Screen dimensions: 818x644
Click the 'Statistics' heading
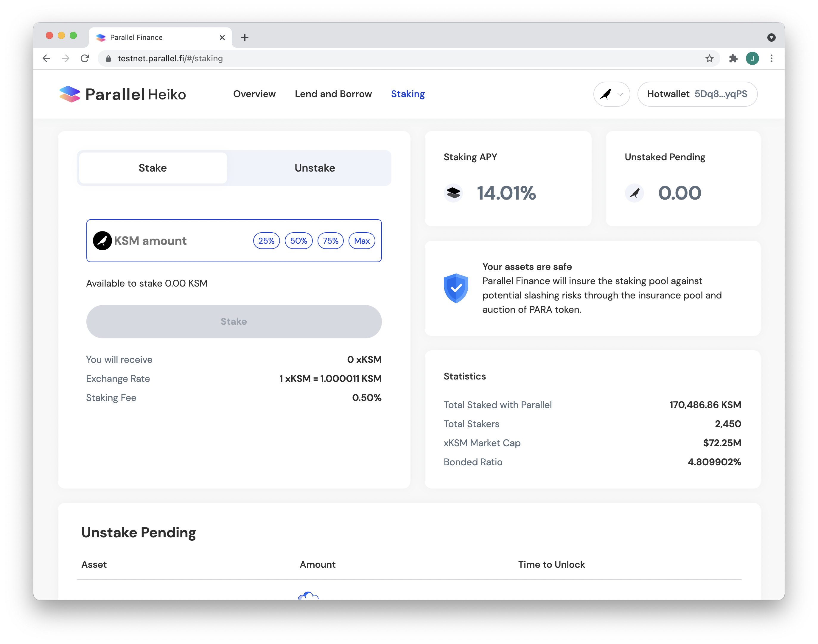point(465,376)
